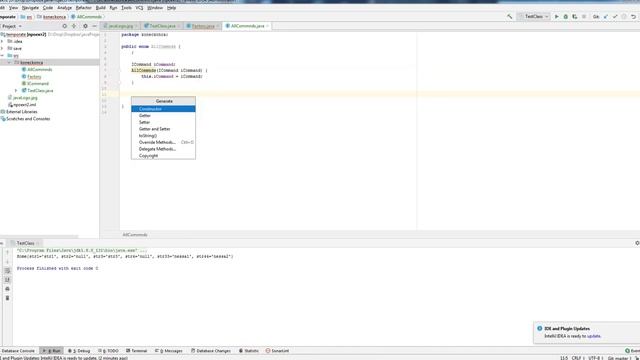Image resolution: width=640 pixels, height=360 pixels.
Task: Open the VCS menu
Action: point(139,8)
